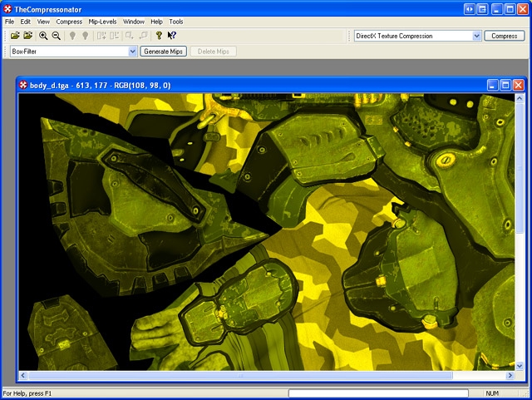Activate the context help arrow icon
Viewport: 532px width, 400px height.
tap(172, 36)
